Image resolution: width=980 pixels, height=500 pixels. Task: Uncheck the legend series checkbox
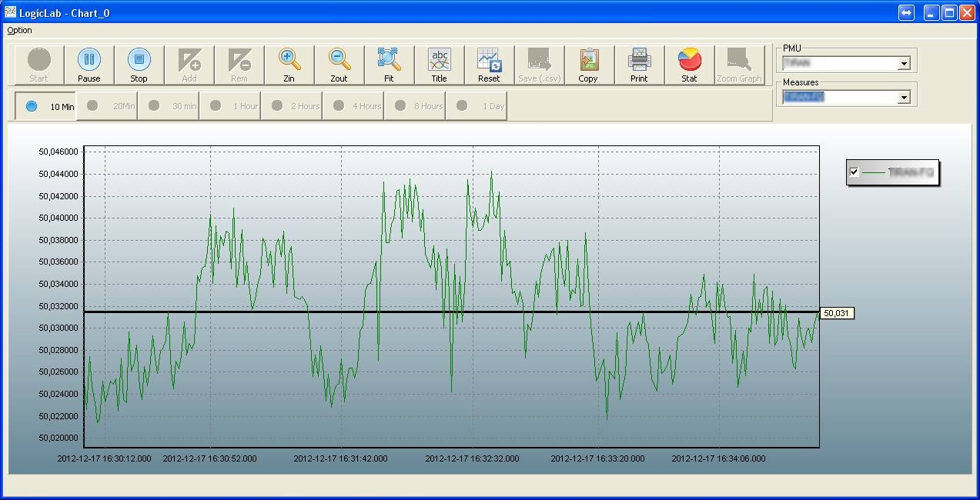point(854,172)
